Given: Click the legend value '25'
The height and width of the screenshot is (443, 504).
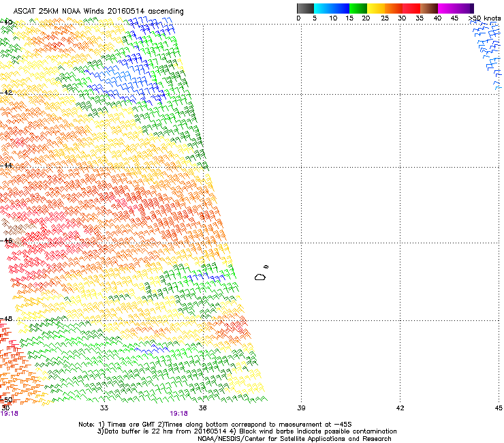Looking at the screenshot, I should 385,18.
